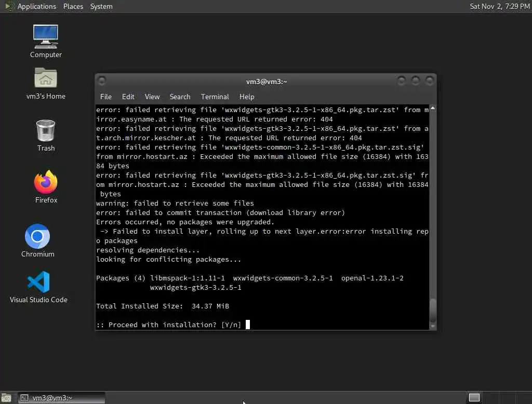Launch Firefox from the desktop
532x404 pixels.
pyautogui.click(x=46, y=187)
